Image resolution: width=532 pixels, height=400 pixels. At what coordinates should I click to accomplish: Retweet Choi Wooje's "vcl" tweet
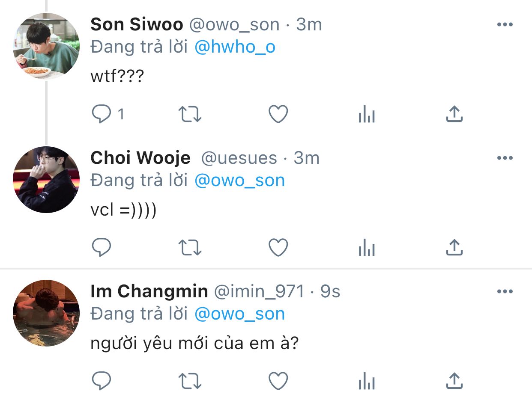[189, 247]
